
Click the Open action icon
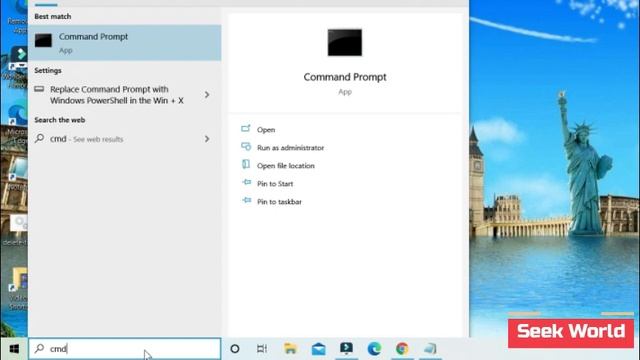[x=245, y=129]
